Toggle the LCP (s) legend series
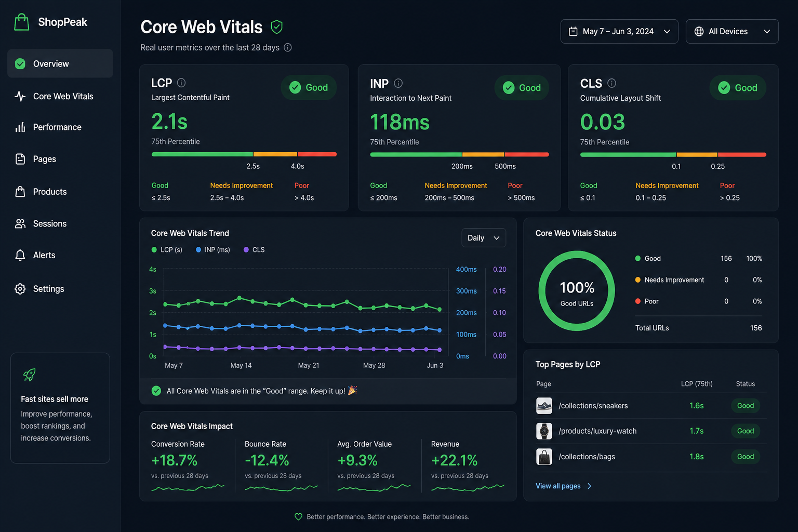This screenshot has height=532, width=798. [167, 250]
